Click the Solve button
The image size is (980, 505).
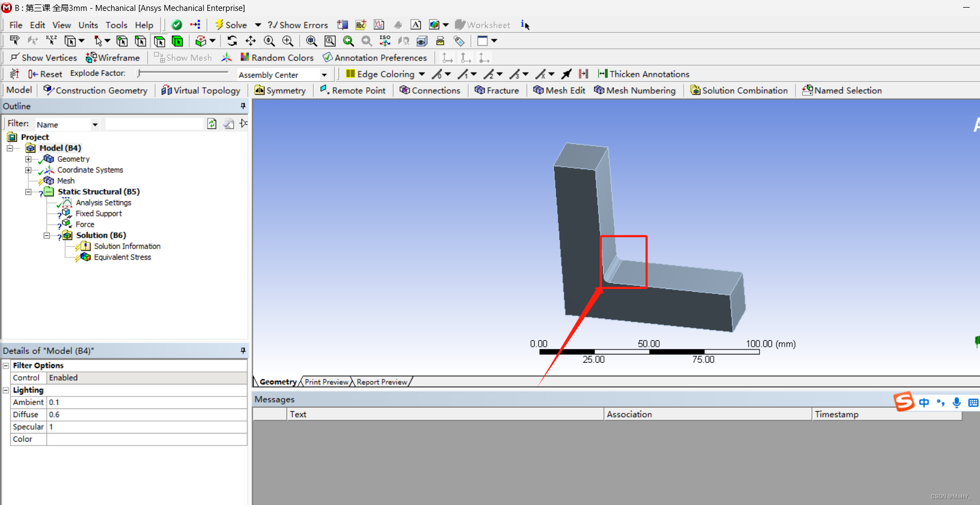[231, 25]
